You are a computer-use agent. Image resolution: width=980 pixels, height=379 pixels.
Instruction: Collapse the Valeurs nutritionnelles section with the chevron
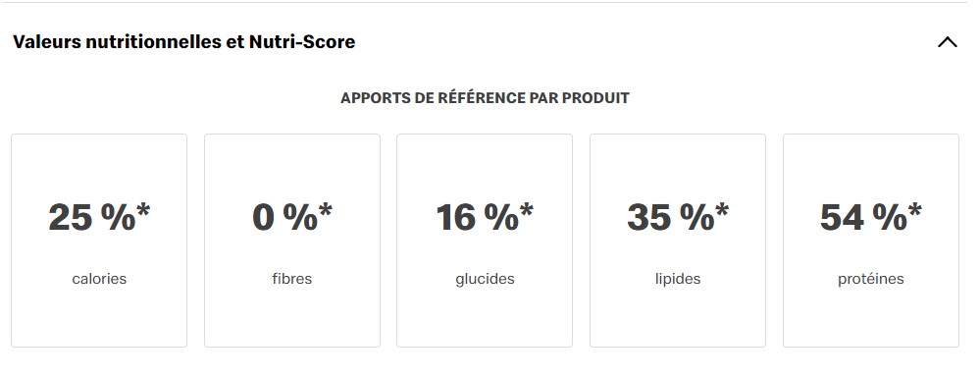tap(948, 42)
